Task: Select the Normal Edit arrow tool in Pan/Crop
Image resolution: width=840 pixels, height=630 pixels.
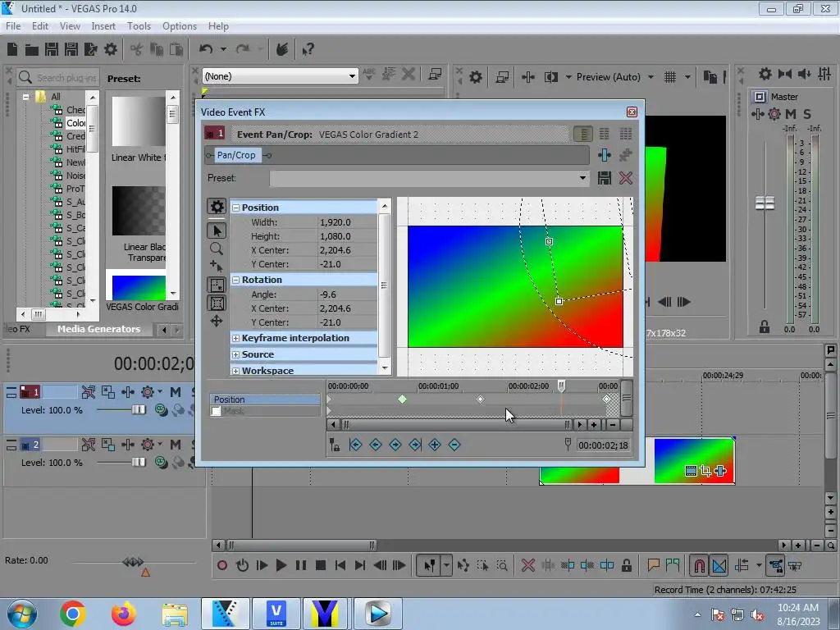Action: coord(217,231)
